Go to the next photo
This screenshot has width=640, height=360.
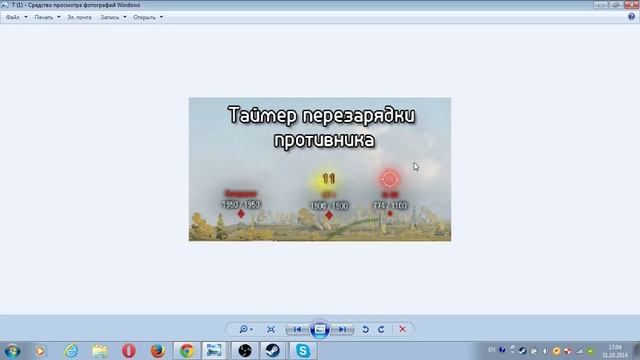342,329
